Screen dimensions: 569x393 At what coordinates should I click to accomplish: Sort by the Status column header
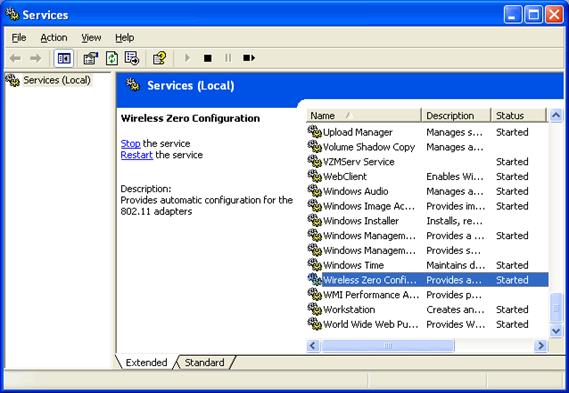pos(518,116)
